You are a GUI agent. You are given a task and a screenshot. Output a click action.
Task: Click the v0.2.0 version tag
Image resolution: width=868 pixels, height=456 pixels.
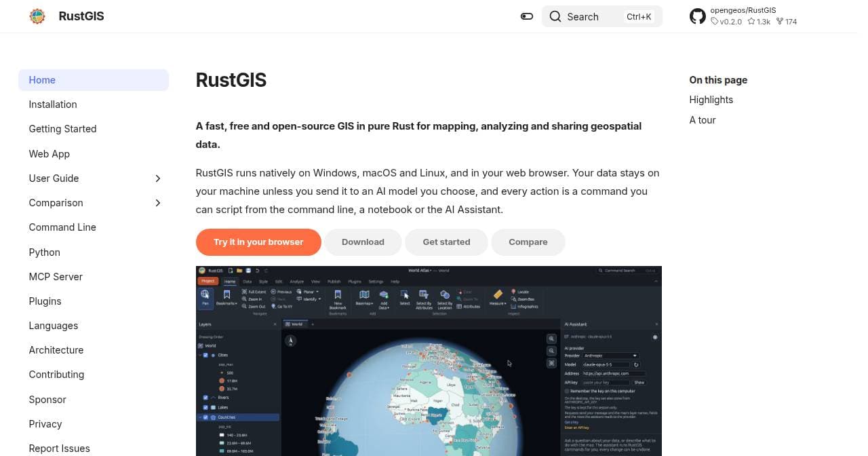[x=726, y=22]
